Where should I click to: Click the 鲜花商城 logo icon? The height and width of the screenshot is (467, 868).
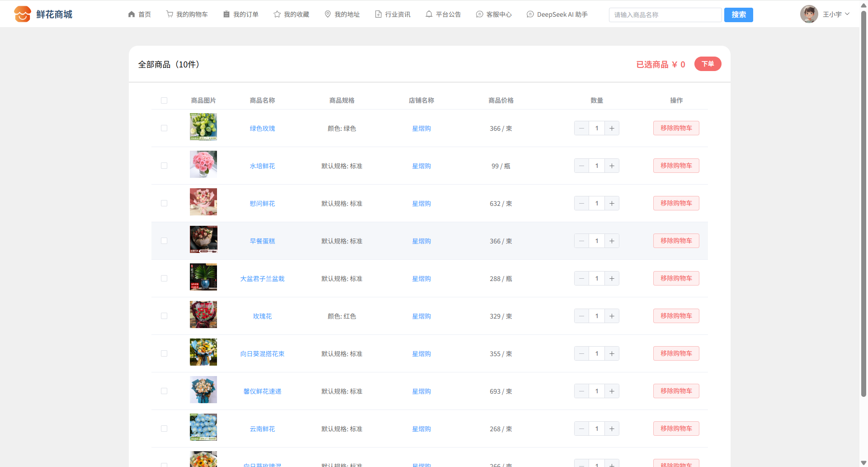(x=22, y=14)
